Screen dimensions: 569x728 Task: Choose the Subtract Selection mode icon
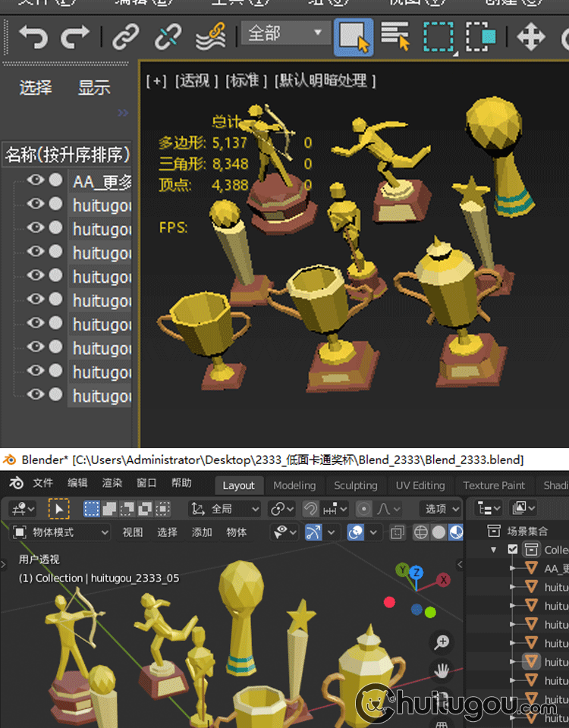tap(127, 510)
